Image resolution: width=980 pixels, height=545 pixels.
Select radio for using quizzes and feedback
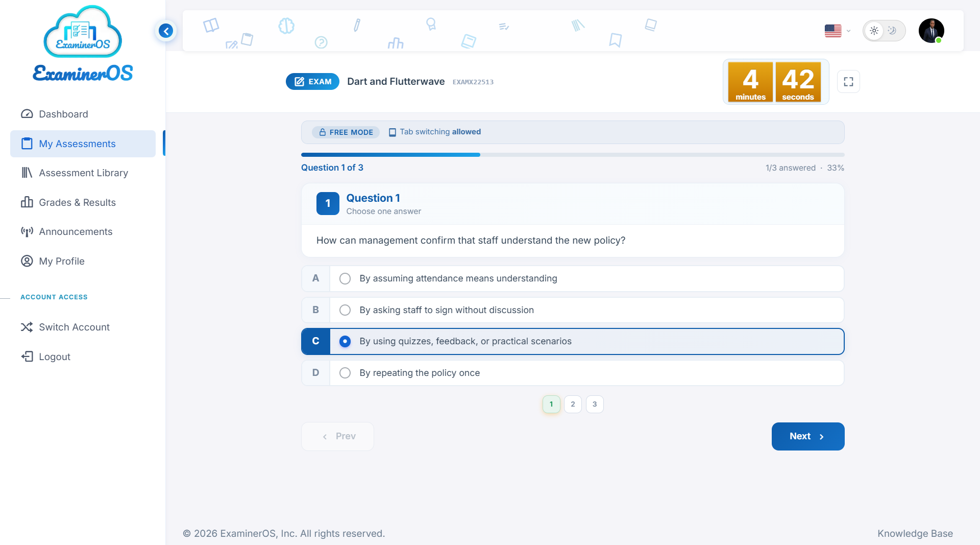click(x=345, y=341)
